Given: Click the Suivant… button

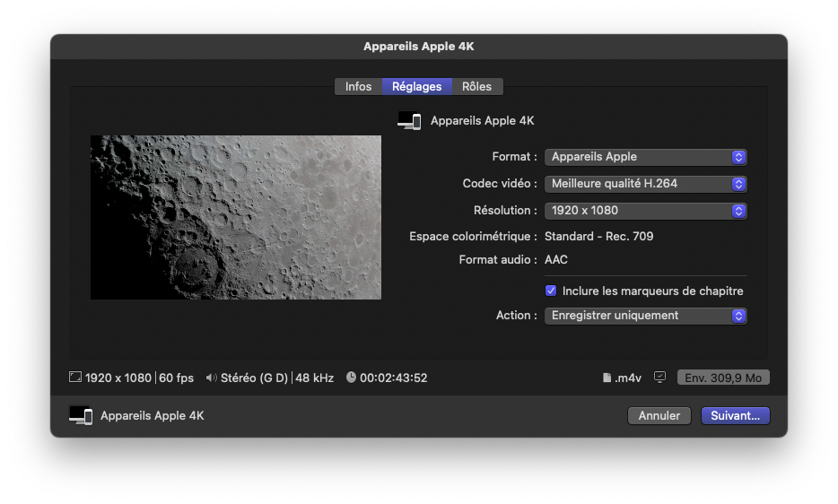Looking at the screenshot, I should [736, 416].
